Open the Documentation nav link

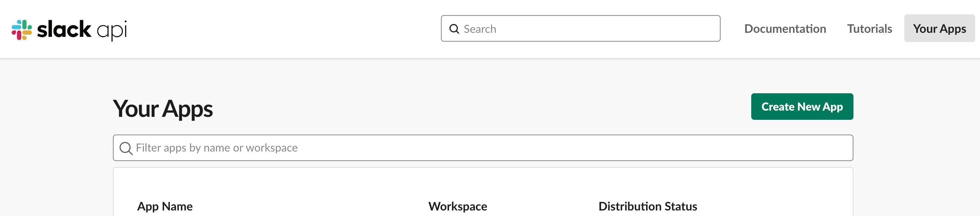[785, 29]
